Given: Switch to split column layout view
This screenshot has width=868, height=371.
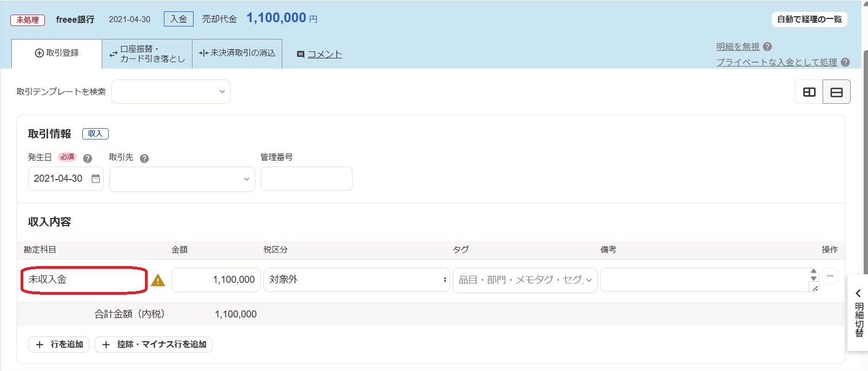Looking at the screenshot, I should click(x=809, y=92).
